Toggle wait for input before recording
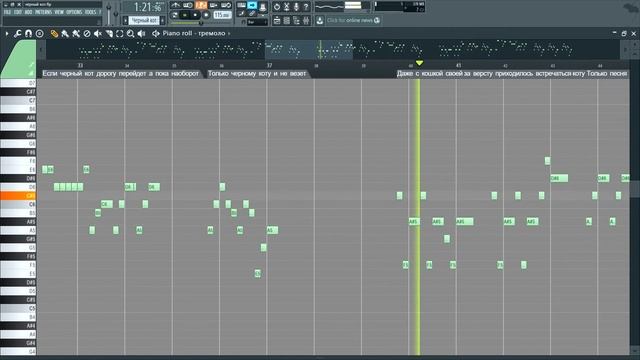 188,5
